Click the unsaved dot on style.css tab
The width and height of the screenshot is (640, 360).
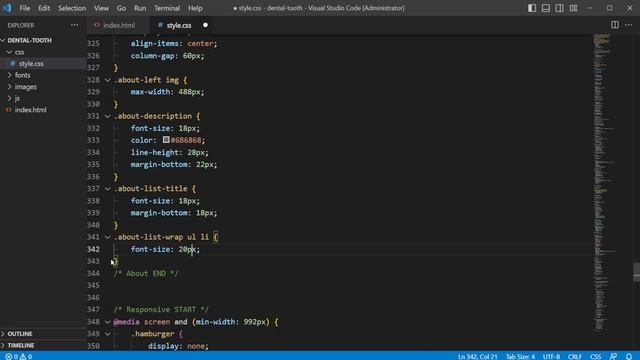point(205,25)
